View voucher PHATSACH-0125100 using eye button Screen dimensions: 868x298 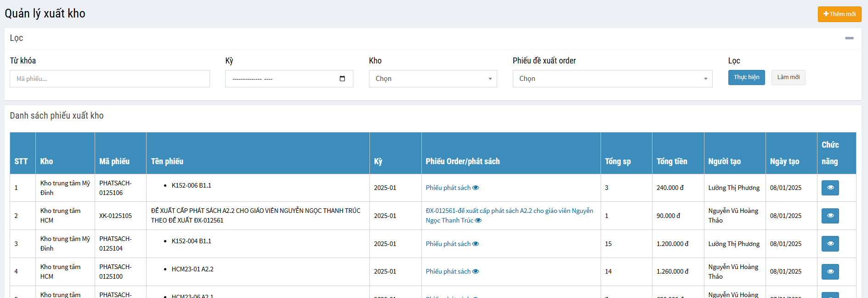pyautogui.click(x=830, y=272)
